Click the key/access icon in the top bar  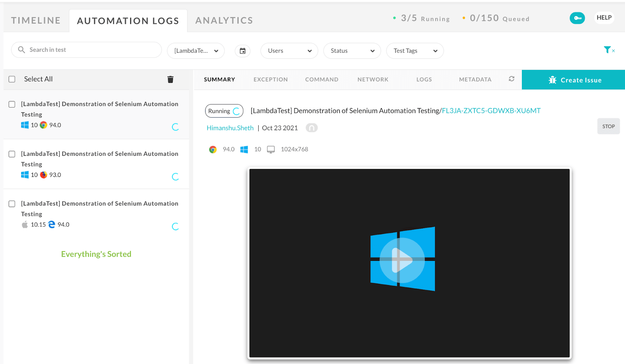click(577, 18)
